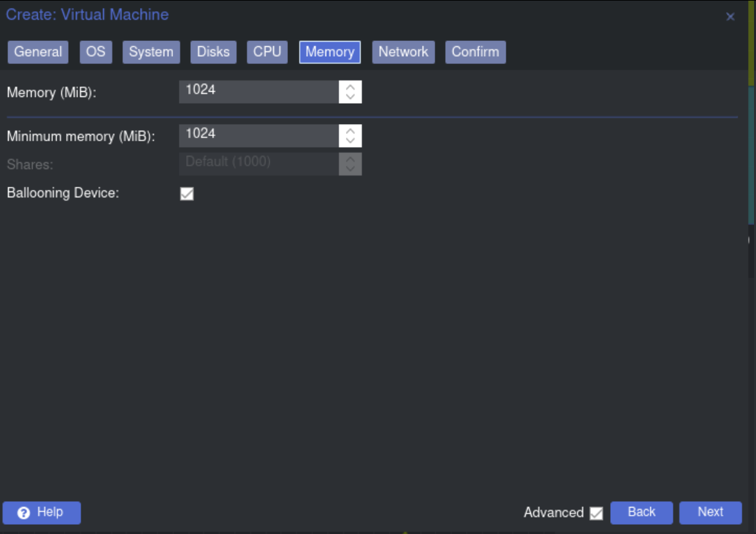Click the Help button with question icon
This screenshot has height=534, width=756.
(42, 512)
